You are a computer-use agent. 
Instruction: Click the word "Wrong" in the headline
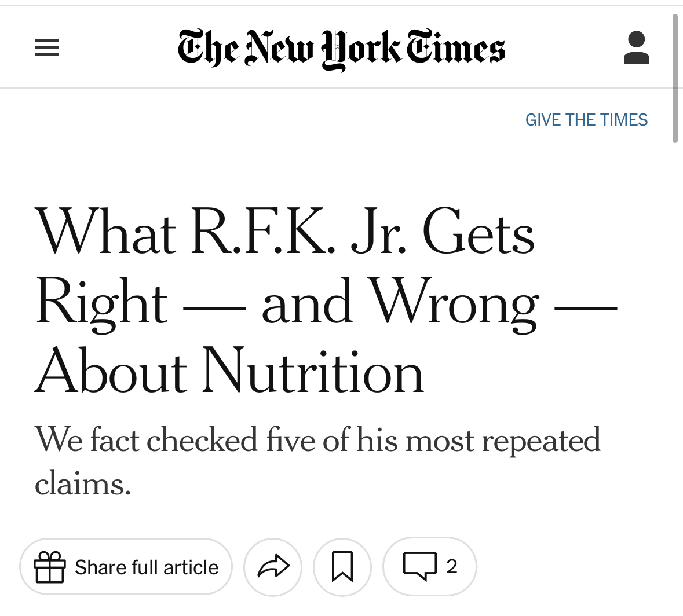455,303
